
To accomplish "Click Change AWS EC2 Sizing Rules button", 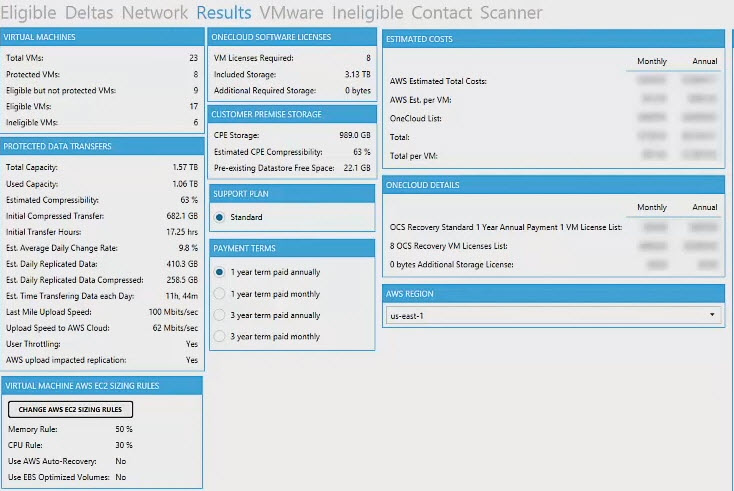I will click(x=70, y=410).
